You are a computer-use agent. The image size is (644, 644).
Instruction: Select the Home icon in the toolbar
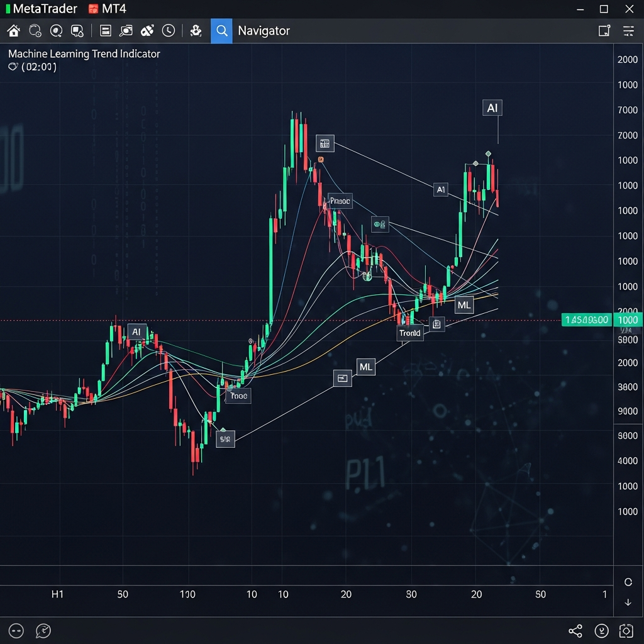pos(13,30)
